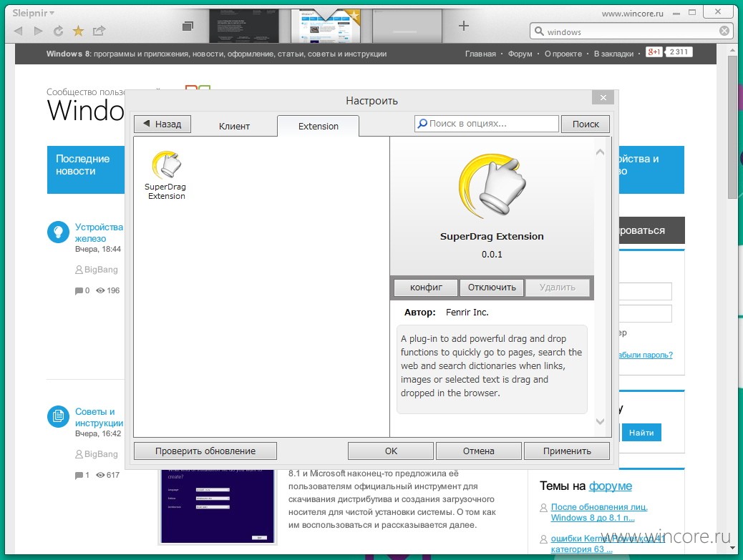Open В закладки in the site menu
Viewport: 743px width, 560px height.
(613, 54)
